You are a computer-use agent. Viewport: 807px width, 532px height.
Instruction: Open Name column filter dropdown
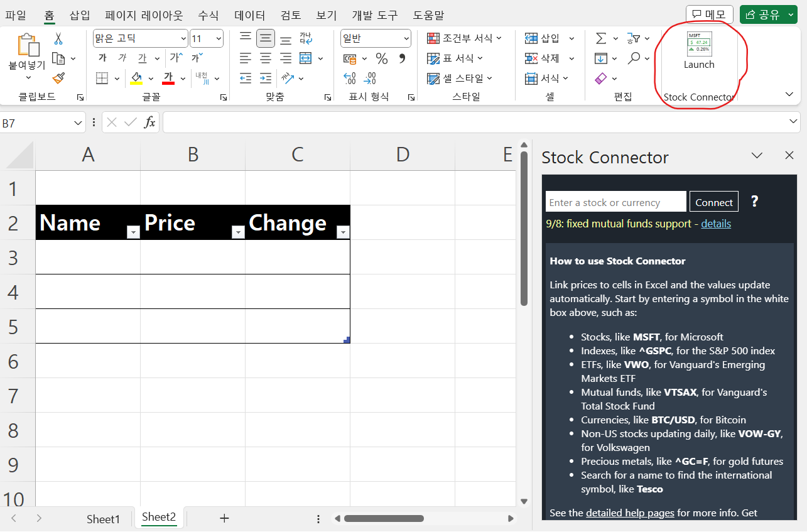(x=133, y=232)
